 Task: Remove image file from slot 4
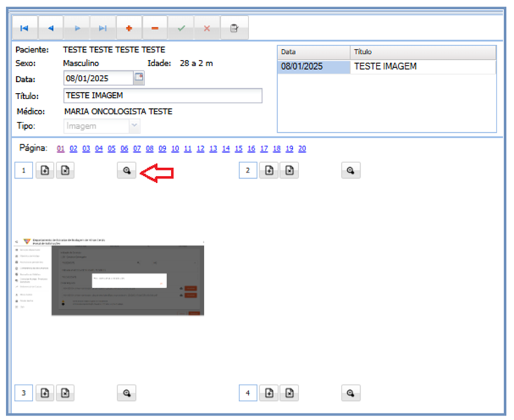289,393
